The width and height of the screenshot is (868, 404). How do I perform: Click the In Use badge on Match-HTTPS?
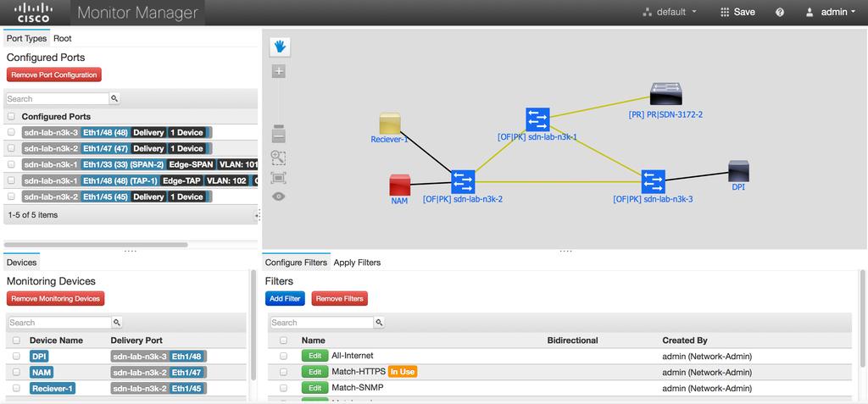pos(403,372)
